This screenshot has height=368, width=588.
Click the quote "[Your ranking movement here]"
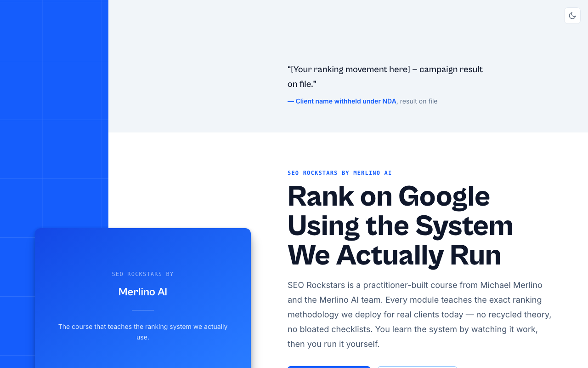(385, 76)
